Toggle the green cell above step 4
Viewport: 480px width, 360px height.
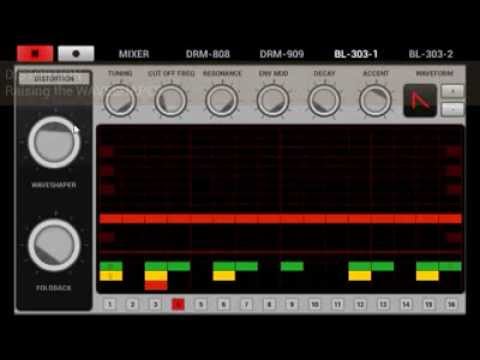coord(179,266)
